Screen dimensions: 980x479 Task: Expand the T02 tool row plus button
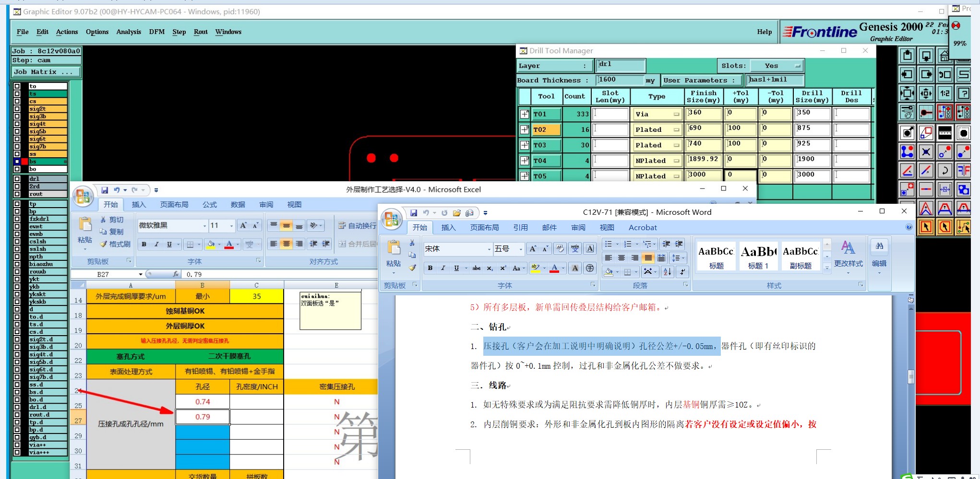(x=525, y=129)
